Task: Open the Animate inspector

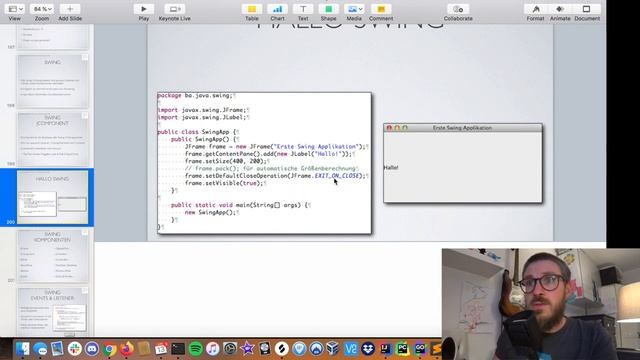Action: point(560,9)
